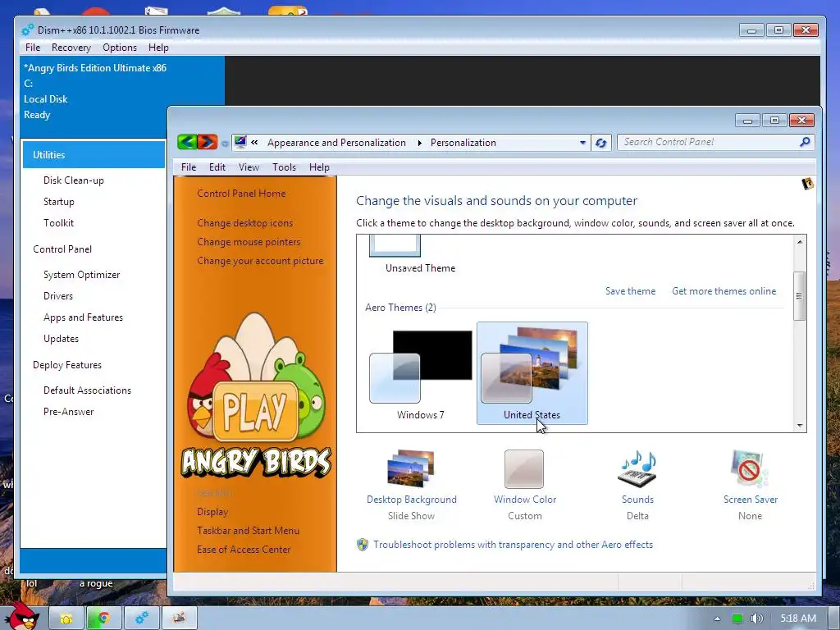Click the Utilities header in Dism++
This screenshot has width=840, height=630.
click(94, 155)
